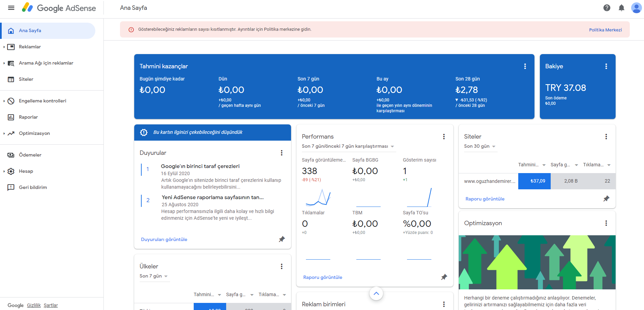
Task: Open Yeni AdSense raporlama sayfasının announcement
Action: 213,197
